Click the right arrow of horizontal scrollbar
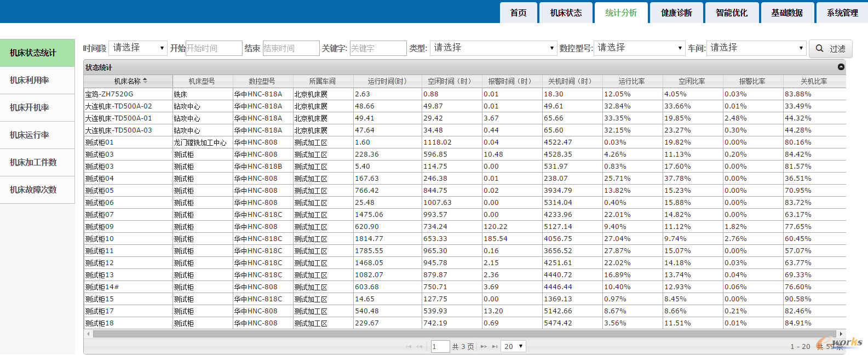Viewport: 868px width, 355px height. [841, 333]
